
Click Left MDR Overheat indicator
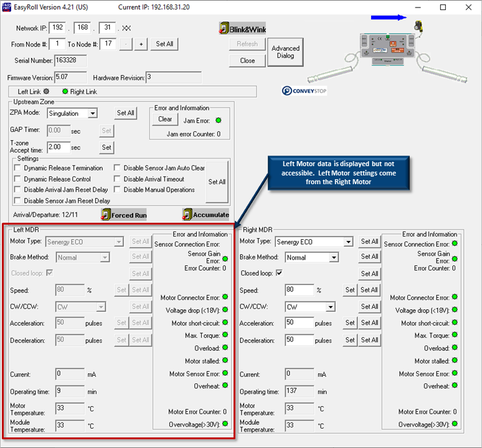tap(225, 385)
